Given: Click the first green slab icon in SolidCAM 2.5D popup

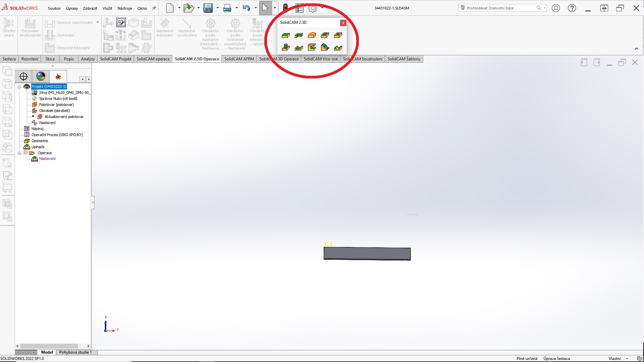Looking at the screenshot, I should (286, 35).
